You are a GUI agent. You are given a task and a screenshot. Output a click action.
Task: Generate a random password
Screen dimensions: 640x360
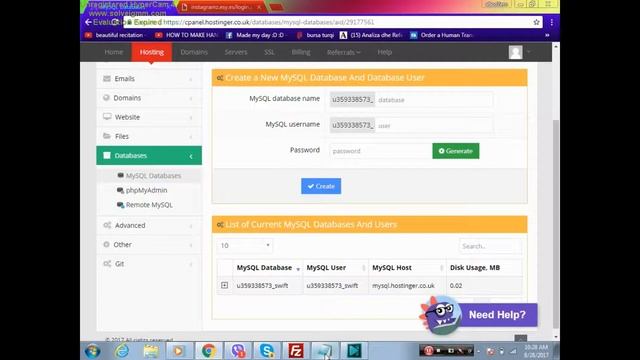click(456, 151)
